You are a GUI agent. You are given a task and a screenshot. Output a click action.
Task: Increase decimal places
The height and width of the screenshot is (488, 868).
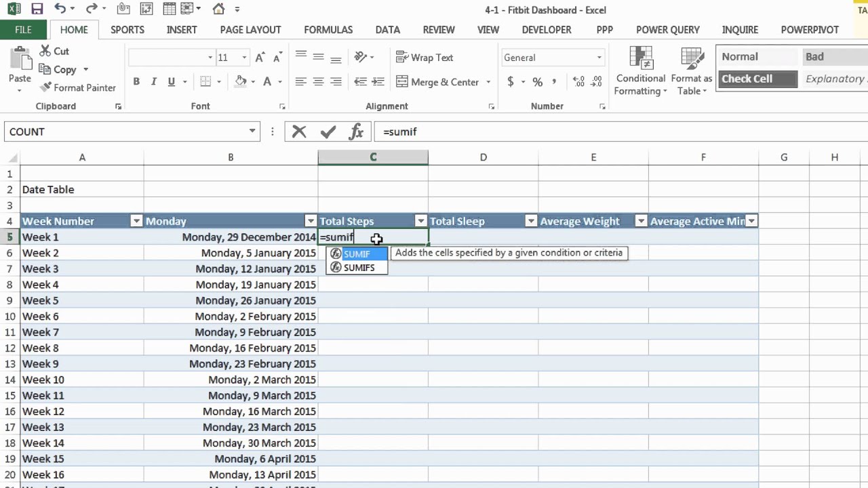pos(578,82)
